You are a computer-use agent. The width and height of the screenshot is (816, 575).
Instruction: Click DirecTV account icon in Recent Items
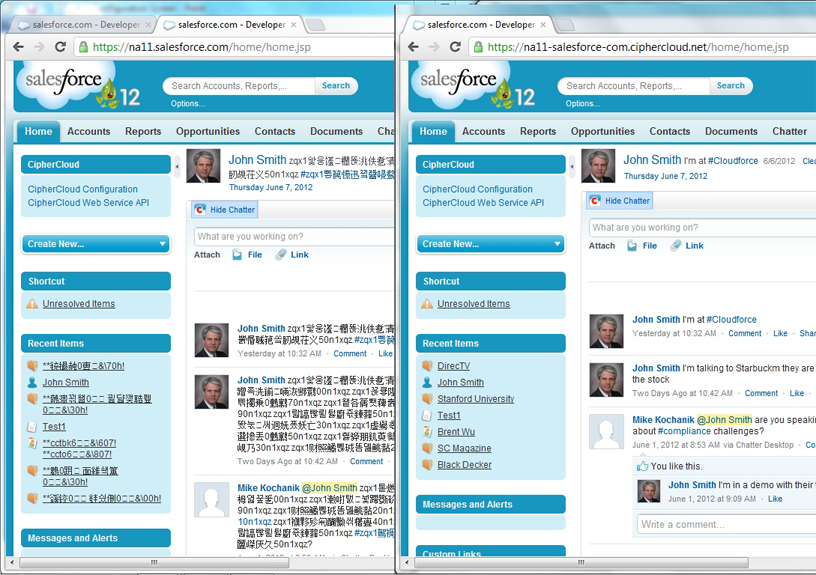click(427, 366)
